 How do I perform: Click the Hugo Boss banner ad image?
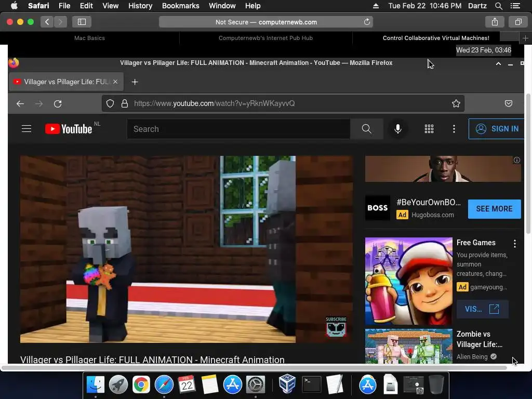(443, 169)
